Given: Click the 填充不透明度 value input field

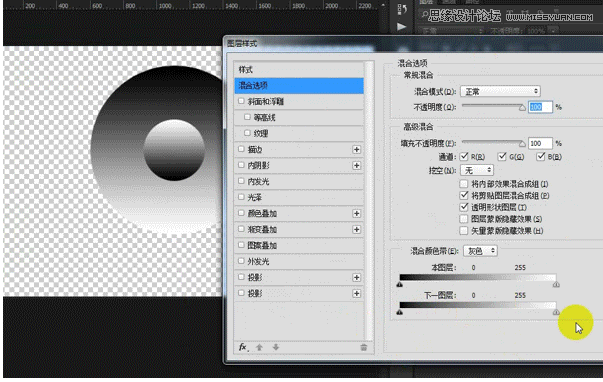Looking at the screenshot, I should click(x=540, y=143).
